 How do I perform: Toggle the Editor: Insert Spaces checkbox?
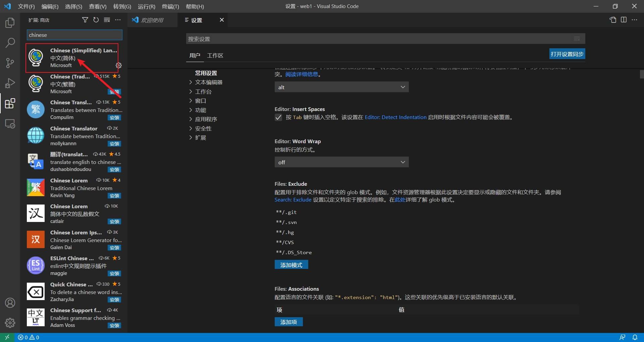pos(278,117)
